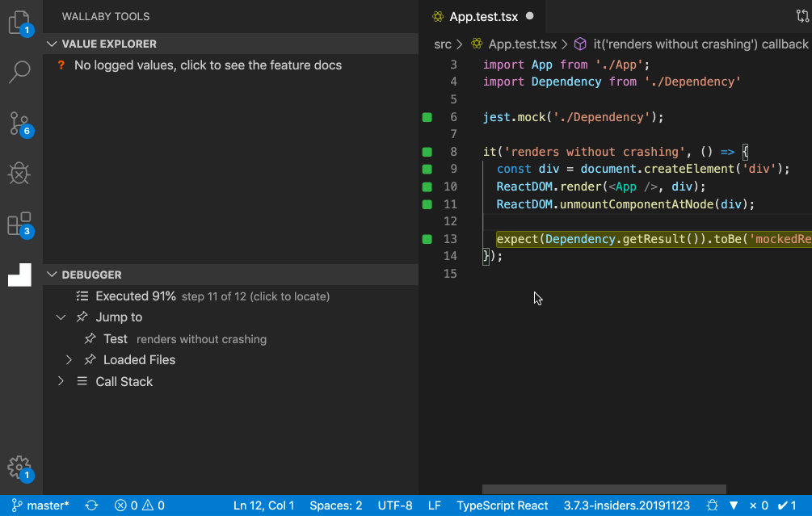Click the modified file dot on App.test.tsx tab
The image size is (812, 516).
pos(531,15)
